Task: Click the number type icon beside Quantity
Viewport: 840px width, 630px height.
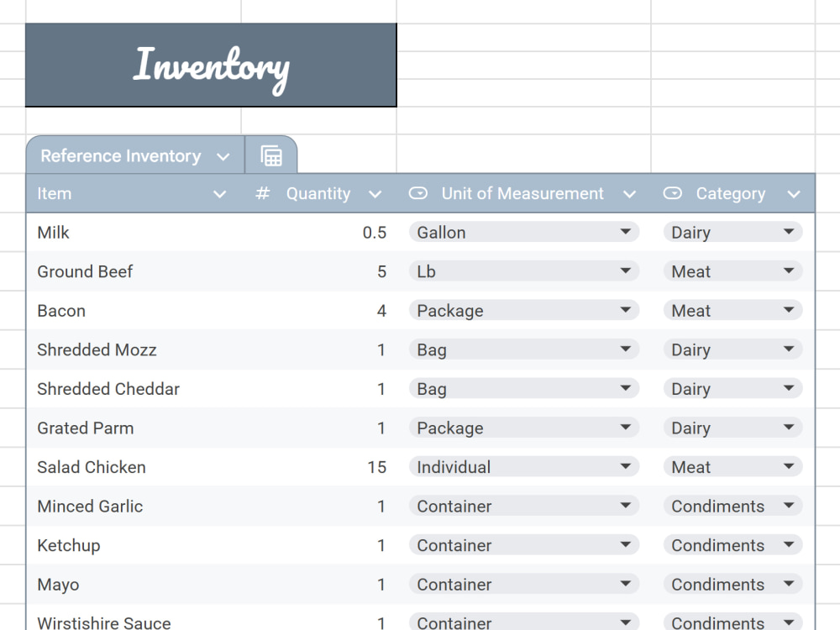Action: tap(262, 193)
